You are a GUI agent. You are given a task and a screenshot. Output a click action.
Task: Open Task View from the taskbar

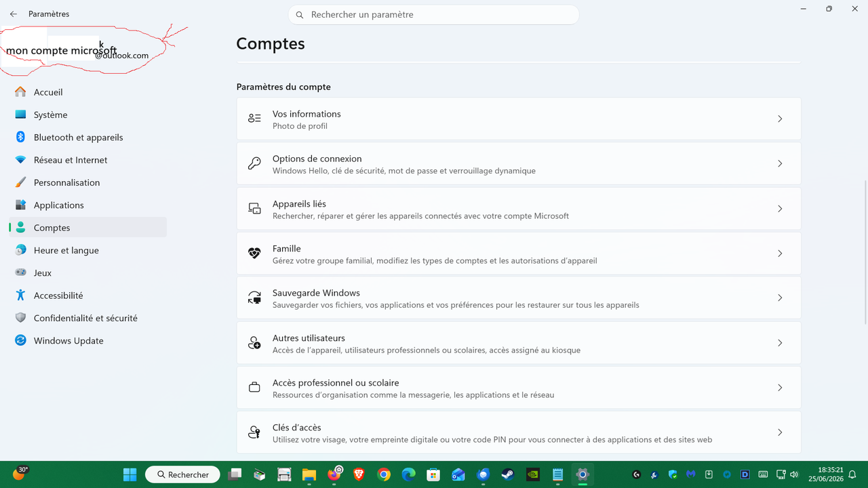pos(235,474)
